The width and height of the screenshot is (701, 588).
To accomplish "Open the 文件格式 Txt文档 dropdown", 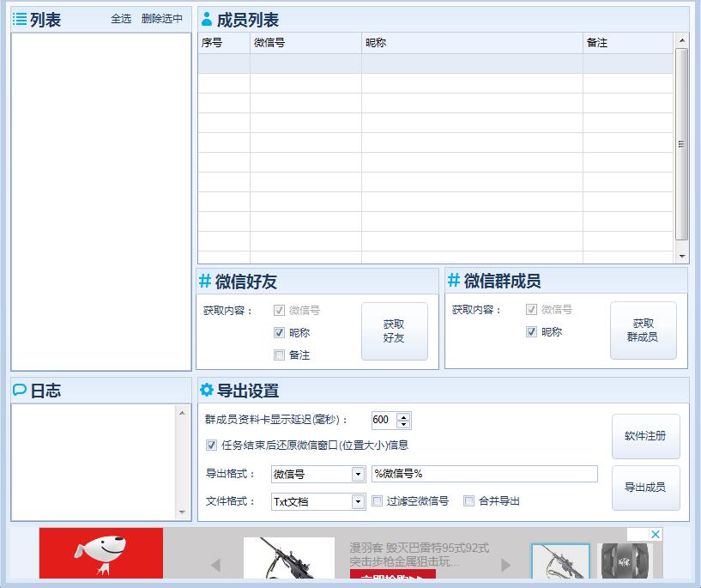I will (358, 501).
